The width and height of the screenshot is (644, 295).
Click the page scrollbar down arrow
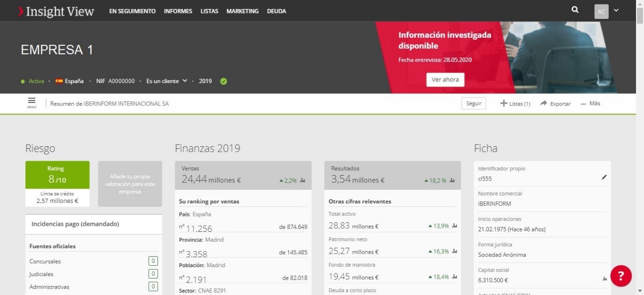click(x=640, y=291)
